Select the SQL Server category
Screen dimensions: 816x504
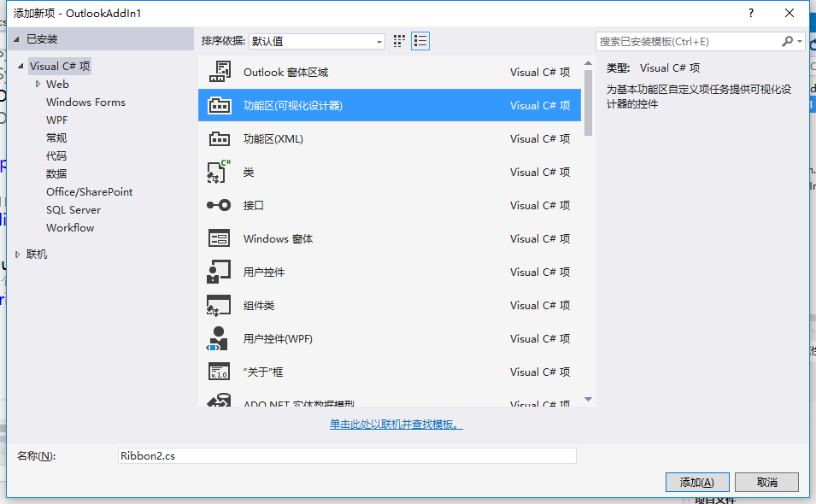pyautogui.click(x=73, y=209)
